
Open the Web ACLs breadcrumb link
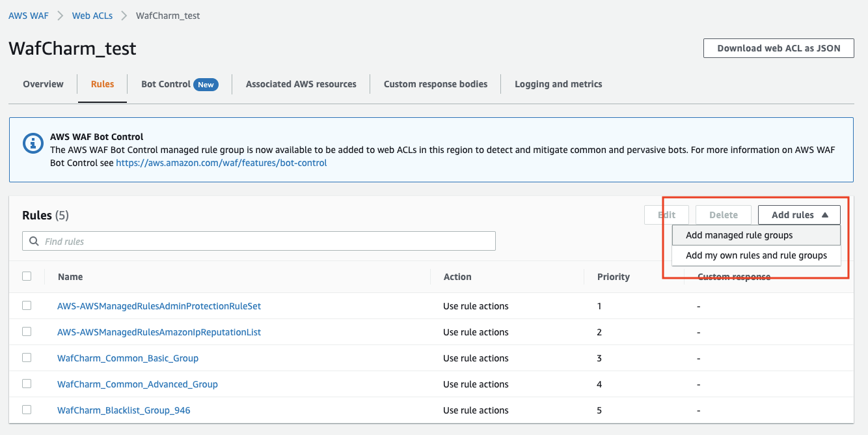[92, 16]
